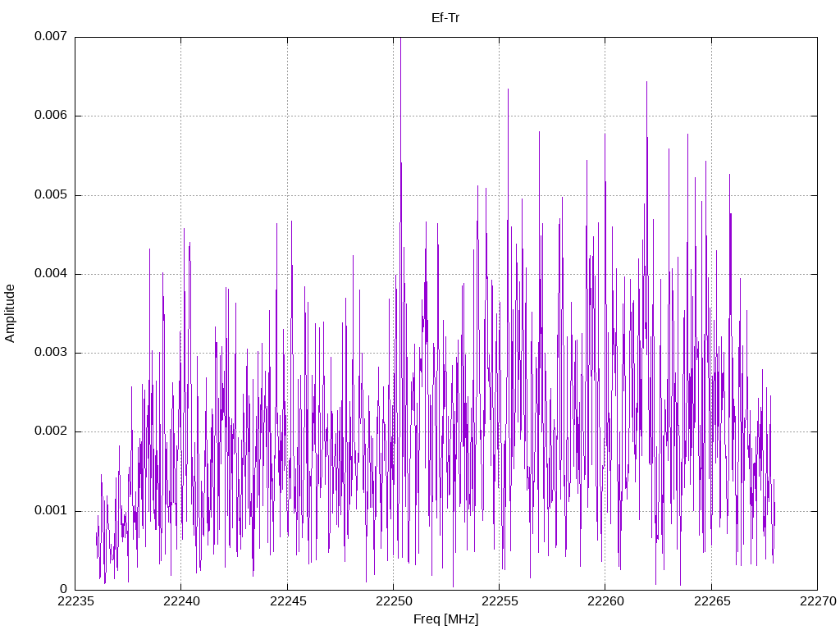
Task: Click x-axis tick label 22240
Action: (x=181, y=601)
